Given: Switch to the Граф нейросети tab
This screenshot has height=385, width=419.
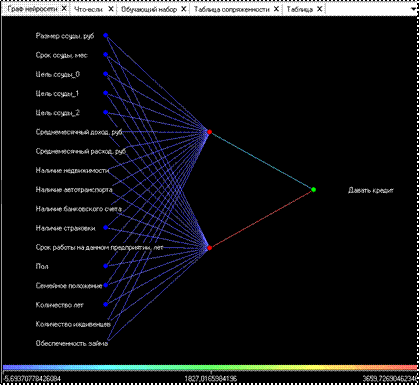Looking at the screenshot, I should (33, 9).
